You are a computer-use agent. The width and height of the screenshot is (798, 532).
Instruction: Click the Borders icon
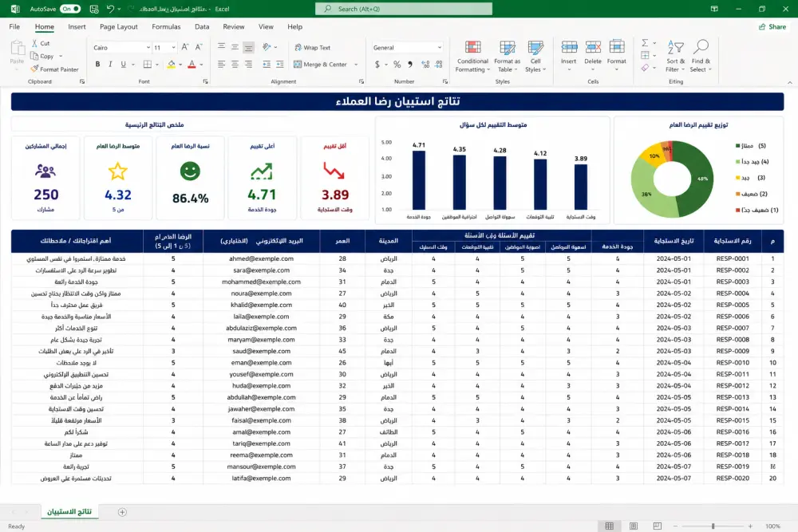point(148,64)
